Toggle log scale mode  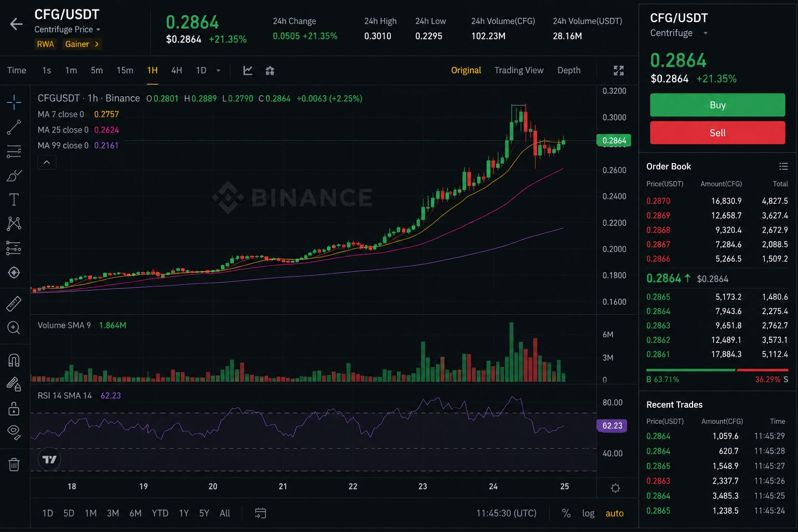[588, 513]
